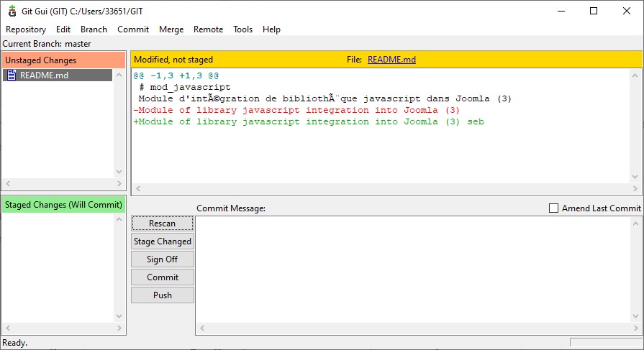Open the Tools menu

242,29
